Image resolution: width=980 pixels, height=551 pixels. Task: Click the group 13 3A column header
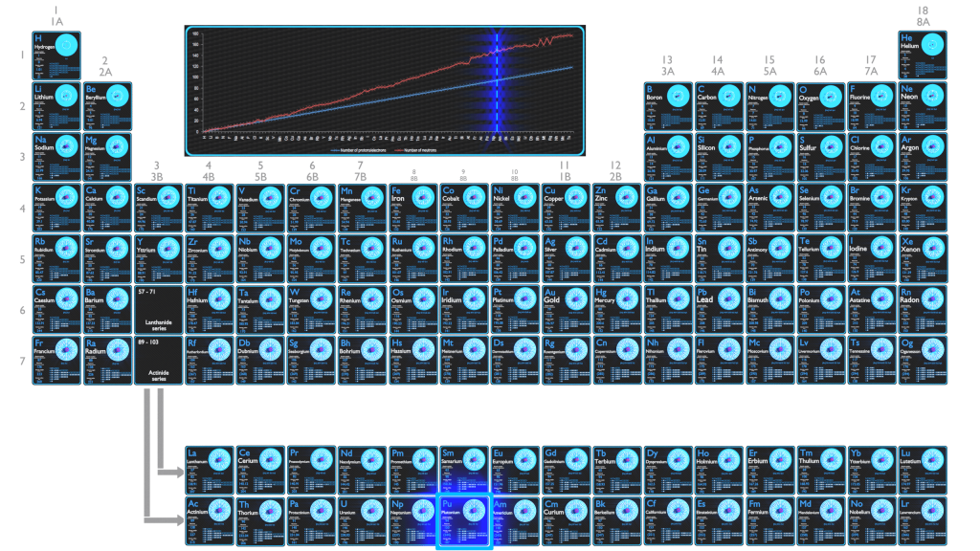(x=668, y=65)
